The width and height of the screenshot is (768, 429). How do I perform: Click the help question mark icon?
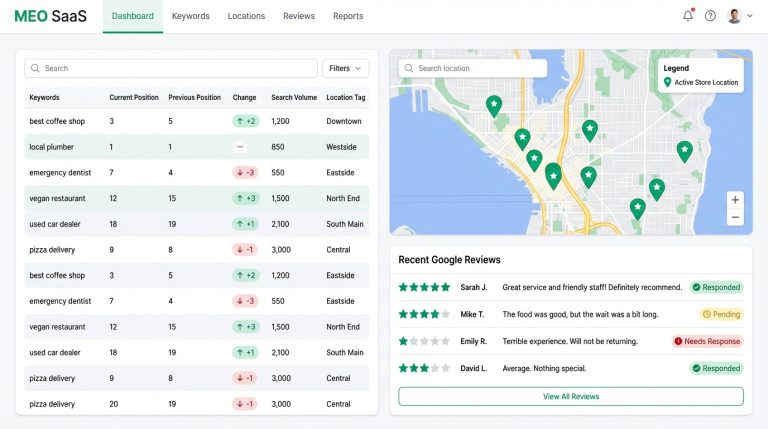click(x=710, y=16)
